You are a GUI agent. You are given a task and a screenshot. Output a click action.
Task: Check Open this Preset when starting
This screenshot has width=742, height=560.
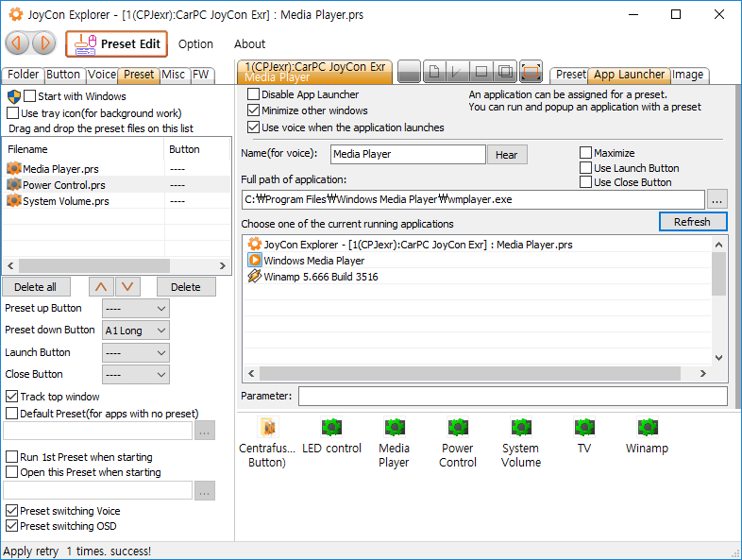pos(12,472)
